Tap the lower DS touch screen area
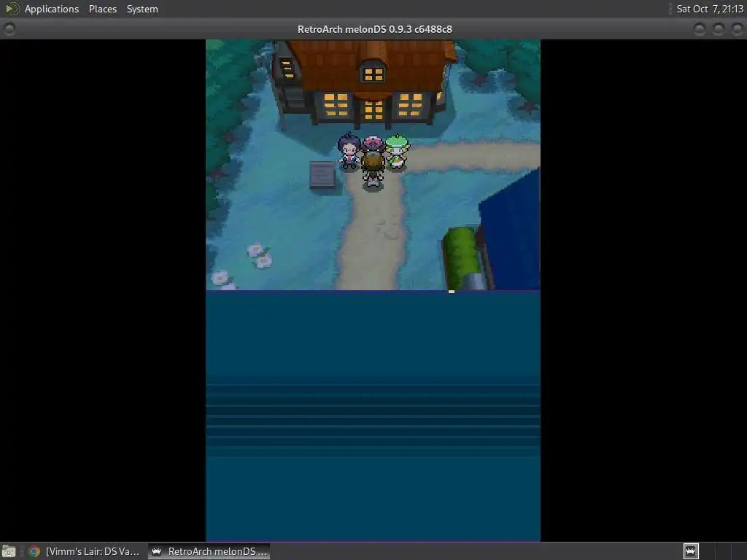747x560 pixels. 373,416
